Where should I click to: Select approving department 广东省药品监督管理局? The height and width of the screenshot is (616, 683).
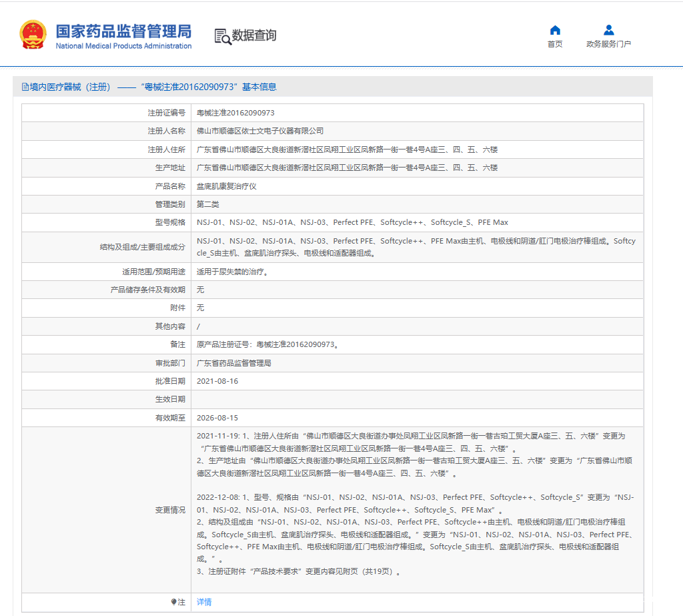click(234, 363)
